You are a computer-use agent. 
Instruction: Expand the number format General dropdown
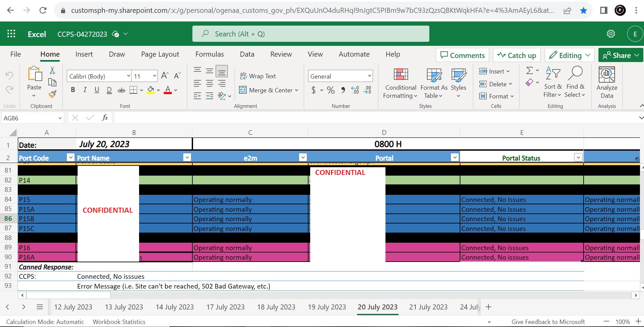[x=370, y=76]
